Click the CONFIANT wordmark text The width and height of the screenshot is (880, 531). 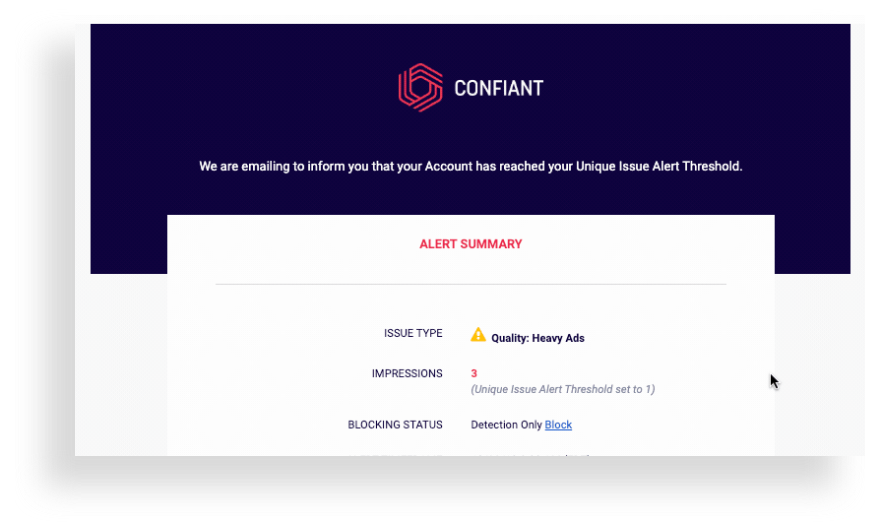click(498, 88)
